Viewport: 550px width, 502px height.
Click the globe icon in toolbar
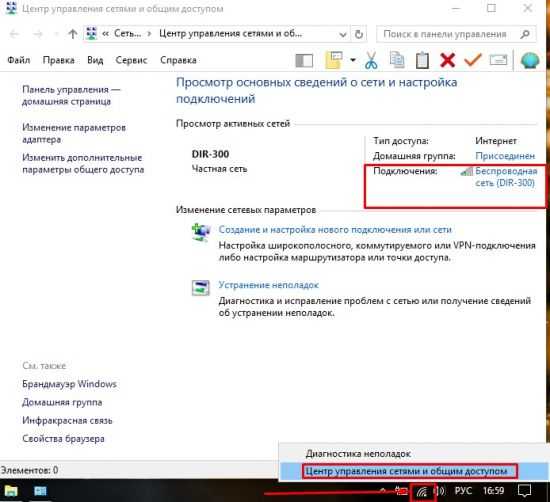[530, 60]
